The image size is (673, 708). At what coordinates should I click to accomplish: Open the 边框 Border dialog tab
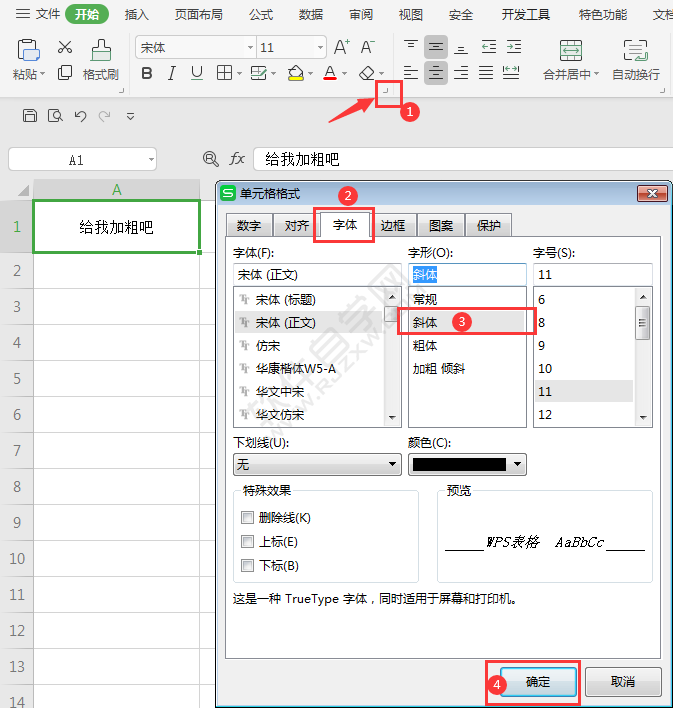click(x=393, y=225)
